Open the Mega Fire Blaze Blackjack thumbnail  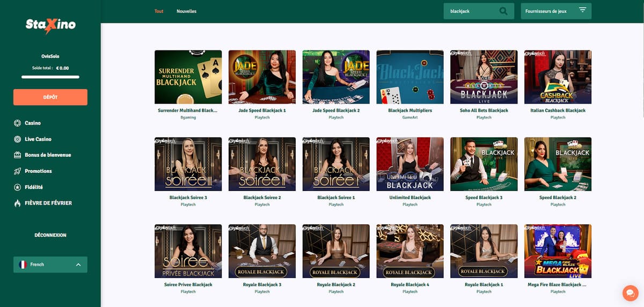pos(558,251)
